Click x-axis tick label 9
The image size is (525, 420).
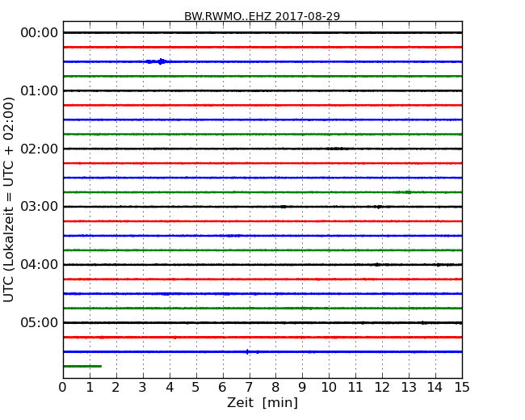point(302,388)
